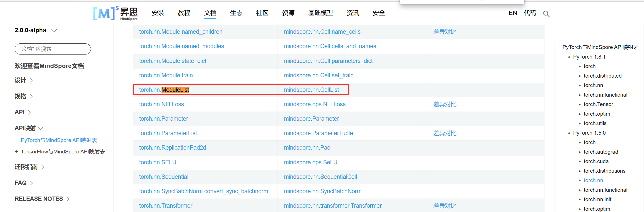Image resolution: width=644 pixels, height=212 pixels.
Task: Switch language to EN
Action: click(513, 13)
